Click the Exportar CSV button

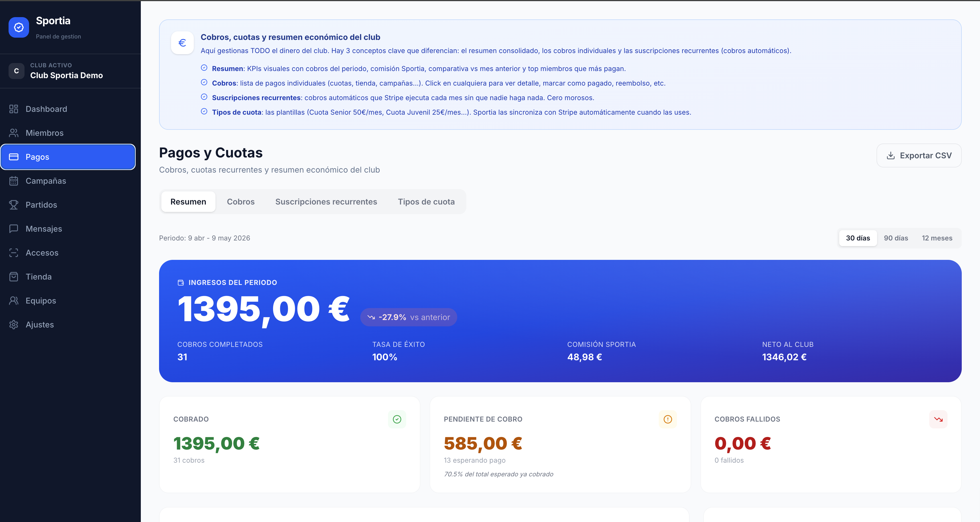tap(919, 155)
